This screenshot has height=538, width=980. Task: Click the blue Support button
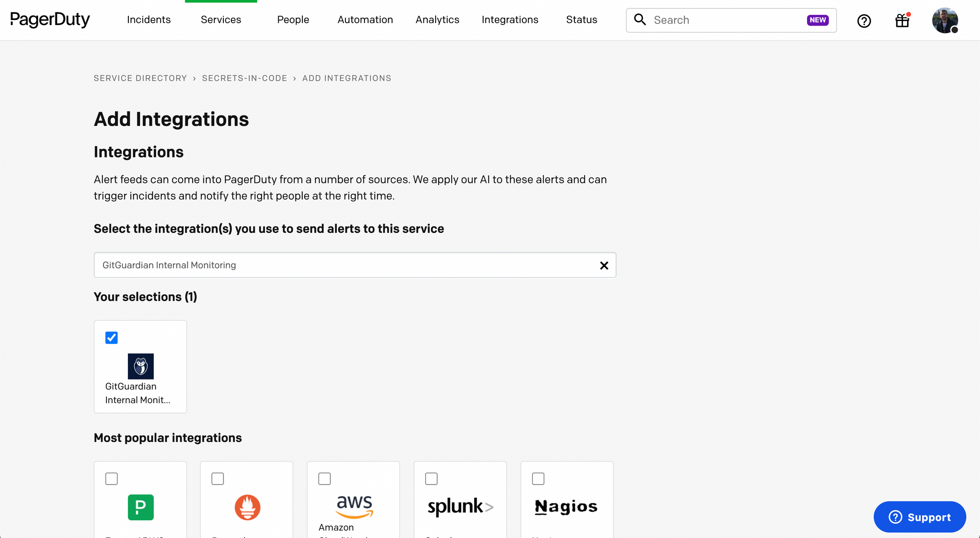919,517
